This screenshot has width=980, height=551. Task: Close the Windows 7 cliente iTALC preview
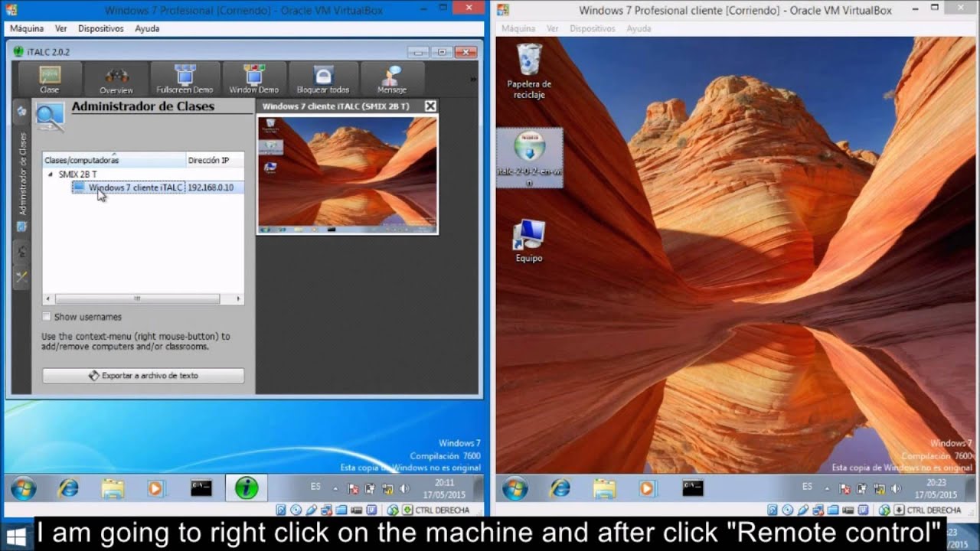[430, 106]
